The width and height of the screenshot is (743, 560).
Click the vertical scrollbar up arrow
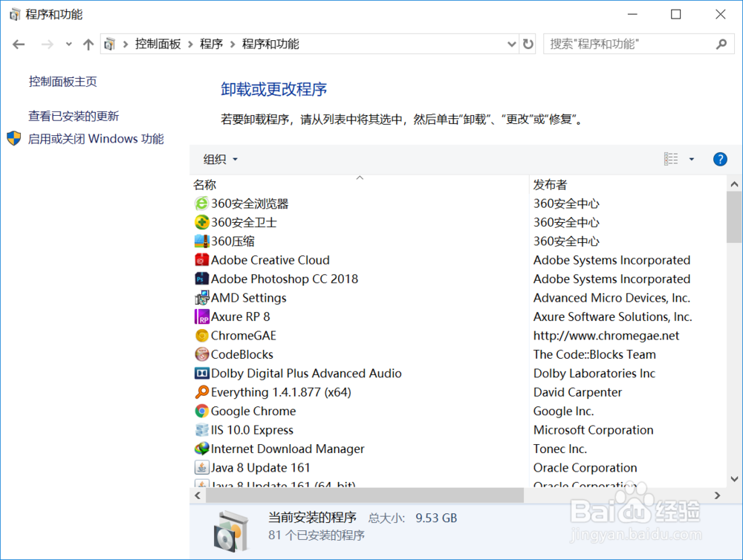[x=735, y=184]
